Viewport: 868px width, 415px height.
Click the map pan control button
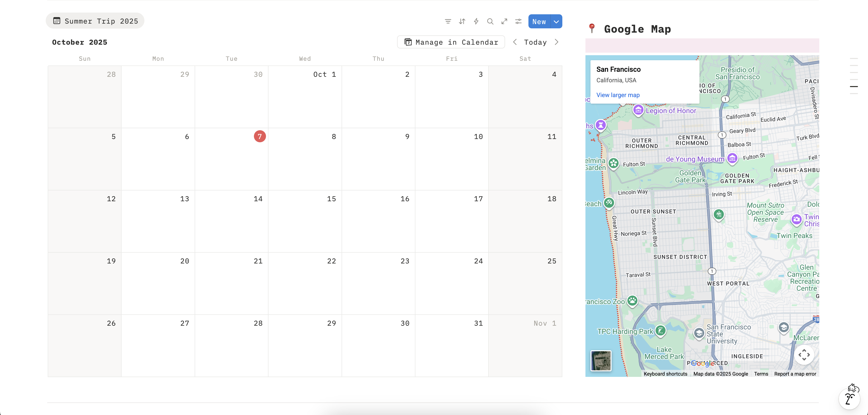[x=804, y=355]
